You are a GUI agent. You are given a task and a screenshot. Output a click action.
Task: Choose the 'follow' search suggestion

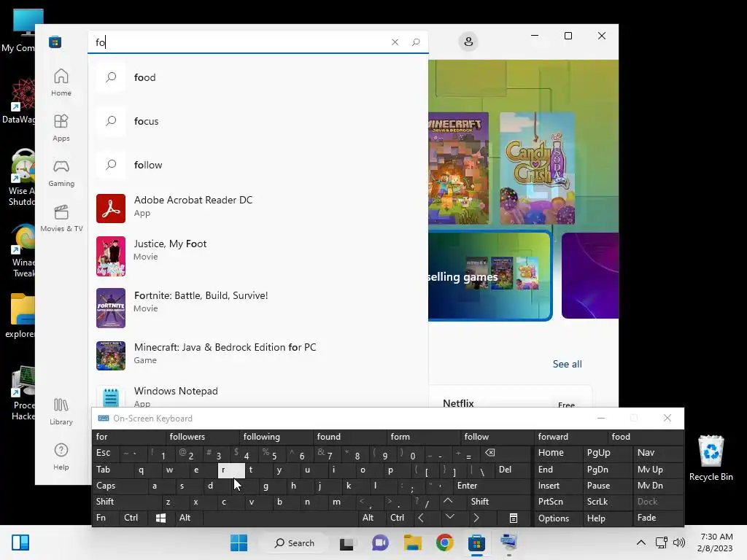pyautogui.click(x=258, y=165)
